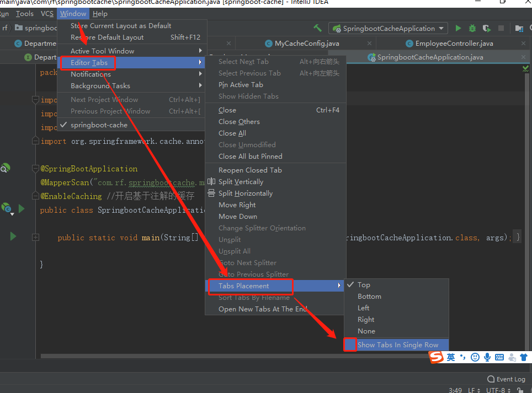Select Right tabs placement option

pos(396,320)
